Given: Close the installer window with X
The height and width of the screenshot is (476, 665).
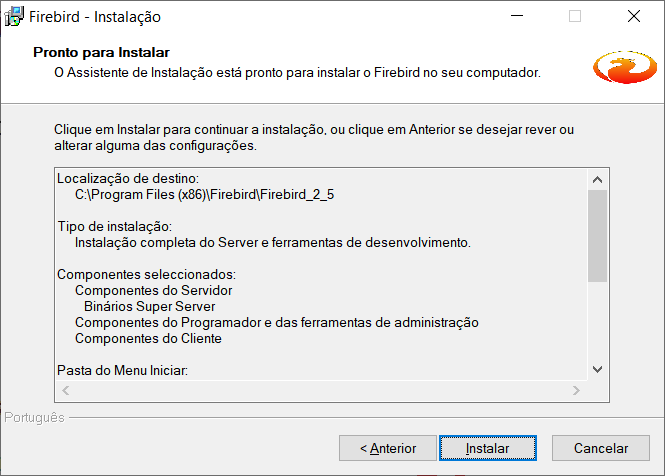Looking at the screenshot, I should click(633, 16).
